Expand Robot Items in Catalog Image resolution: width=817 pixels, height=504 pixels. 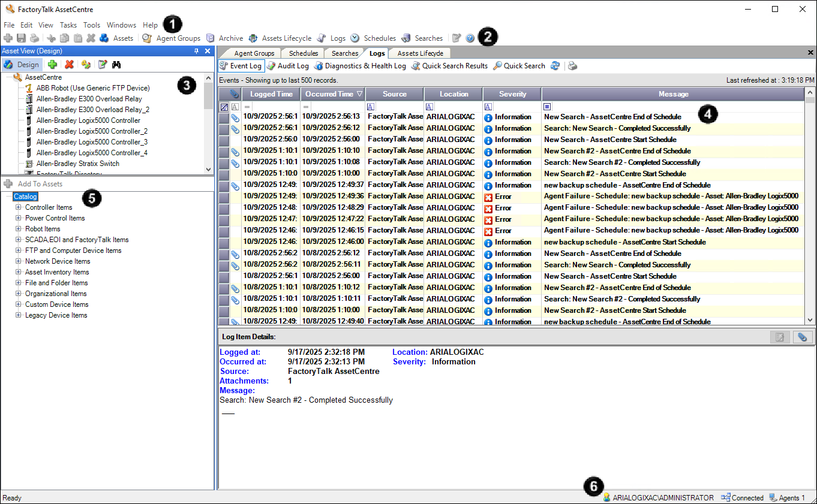coord(19,229)
